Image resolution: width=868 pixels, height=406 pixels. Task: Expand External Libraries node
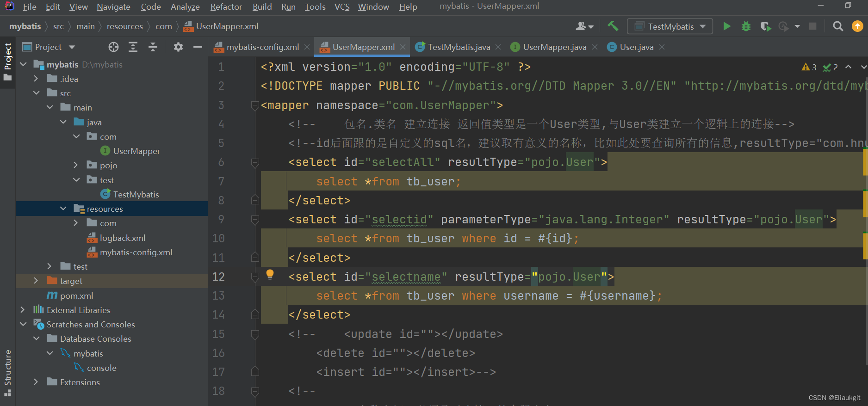pyautogui.click(x=23, y=310)
